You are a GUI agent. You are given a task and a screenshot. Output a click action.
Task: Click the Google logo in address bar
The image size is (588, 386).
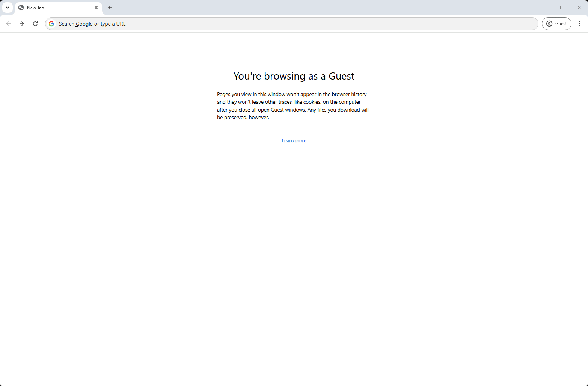point(51,24)
